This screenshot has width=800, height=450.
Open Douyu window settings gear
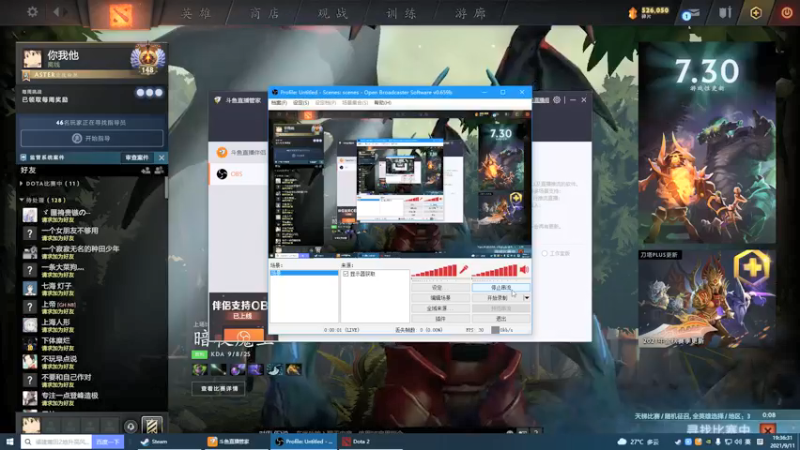point(557,100)
